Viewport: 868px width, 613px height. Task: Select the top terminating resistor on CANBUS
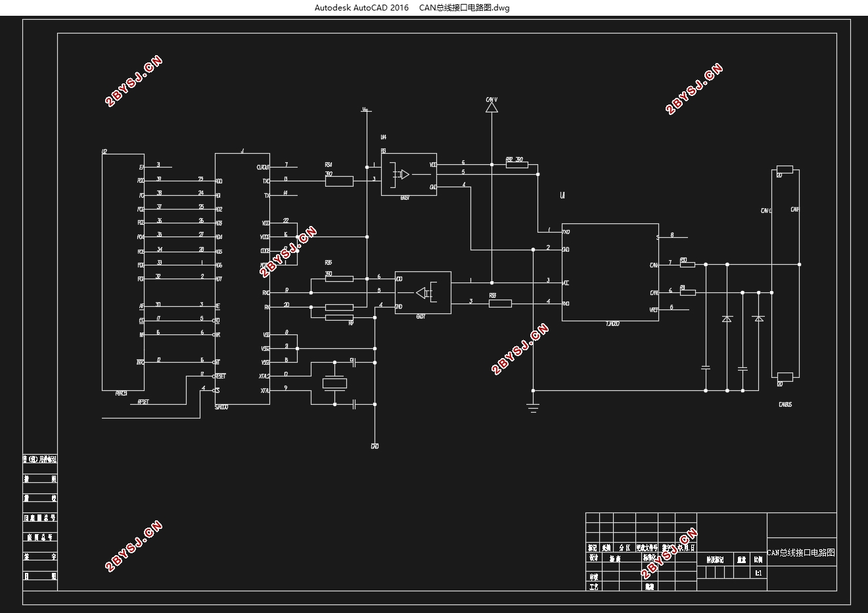coord(785,170)
